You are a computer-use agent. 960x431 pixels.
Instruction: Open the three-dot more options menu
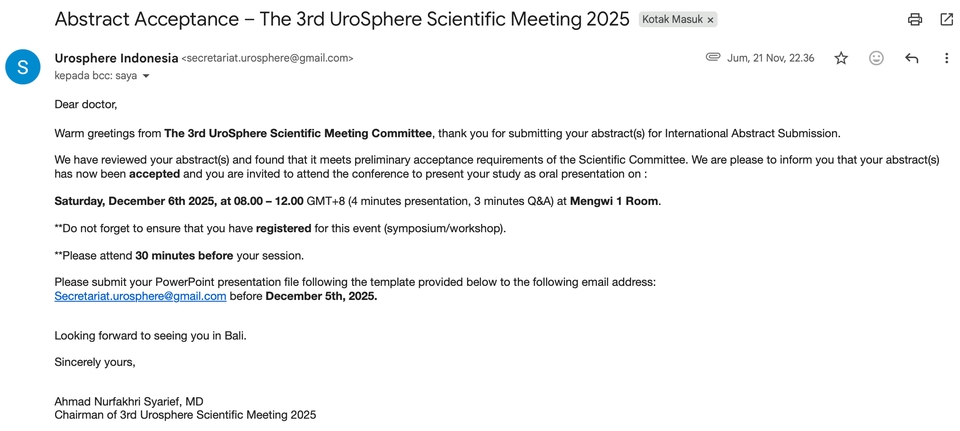pyautogui.click(x=946, y=58)
